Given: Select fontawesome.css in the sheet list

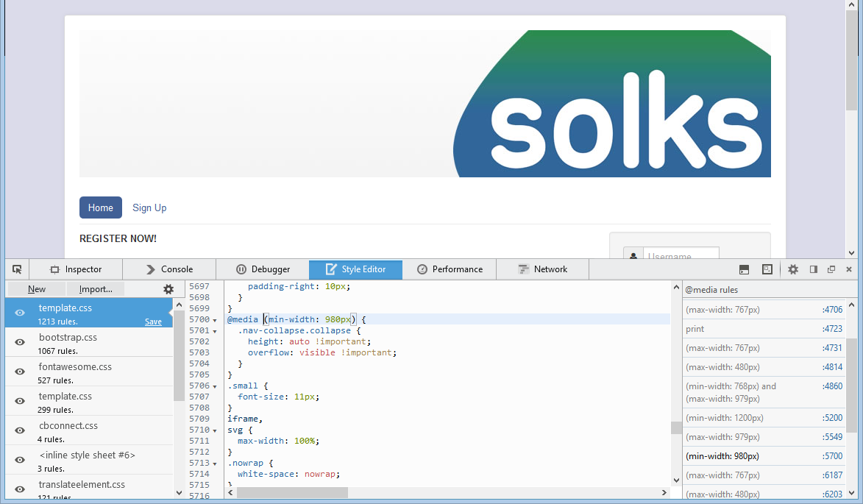Looking at the screenshot, I should (x=88, y=372).
